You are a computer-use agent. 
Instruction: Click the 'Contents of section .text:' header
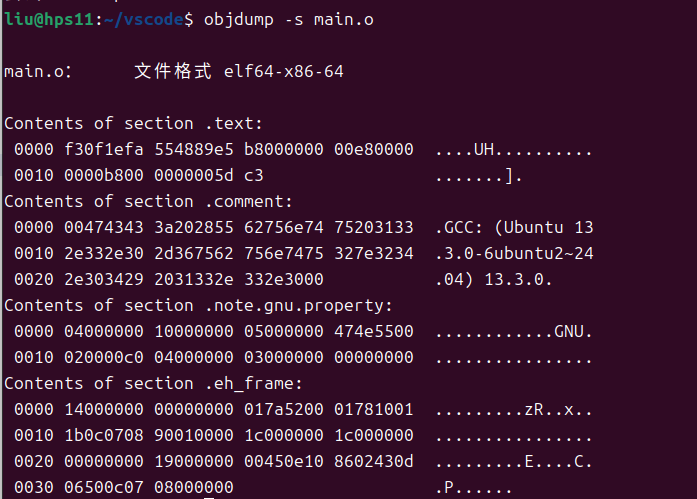pyautogui.click(x=133, y=124)
